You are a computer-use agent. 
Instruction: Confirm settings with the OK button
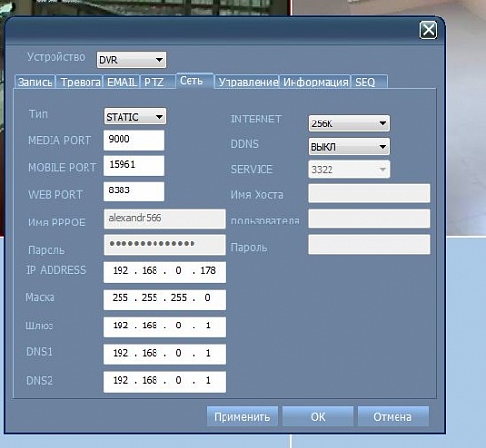pyautogui.click(x=318, y=416)
